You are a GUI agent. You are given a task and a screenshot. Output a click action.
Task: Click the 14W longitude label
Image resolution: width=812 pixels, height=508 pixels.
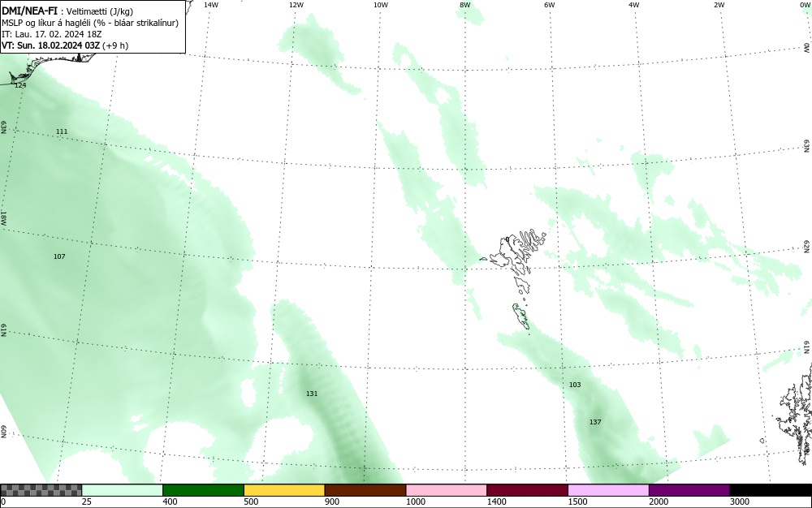211,5
